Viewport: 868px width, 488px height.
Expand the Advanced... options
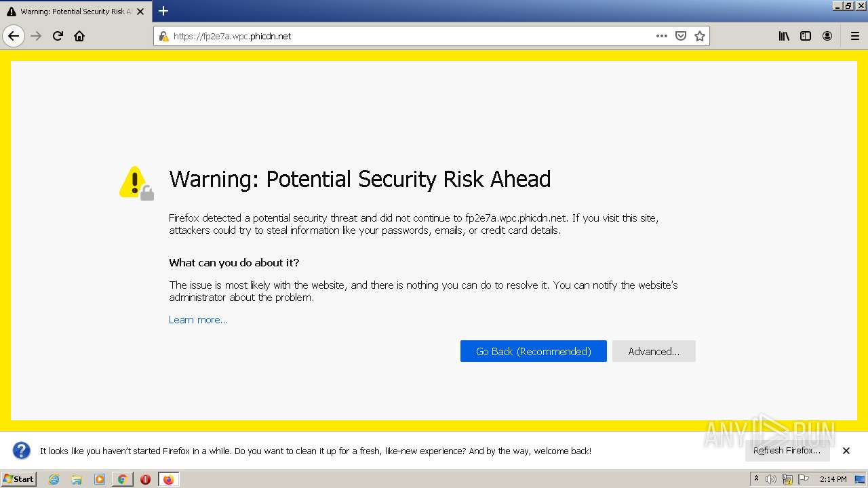[x=653, y=351]
